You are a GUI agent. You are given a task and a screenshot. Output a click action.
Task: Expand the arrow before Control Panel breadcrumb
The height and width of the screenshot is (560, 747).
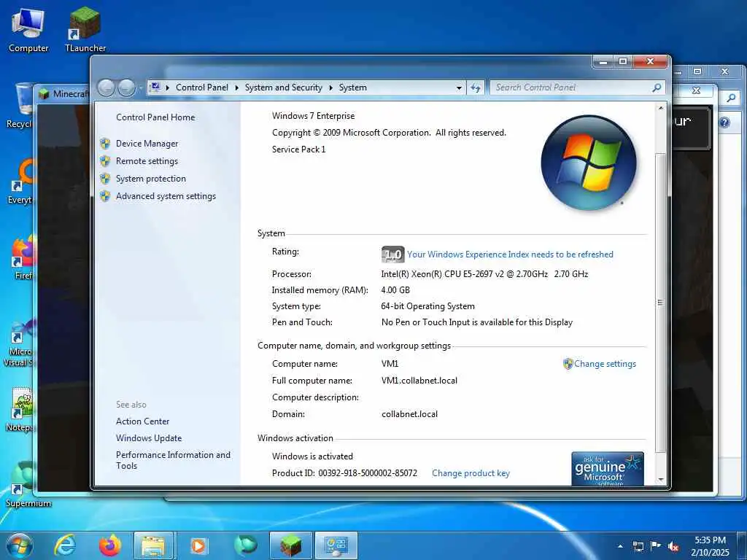tap(168, 87)
